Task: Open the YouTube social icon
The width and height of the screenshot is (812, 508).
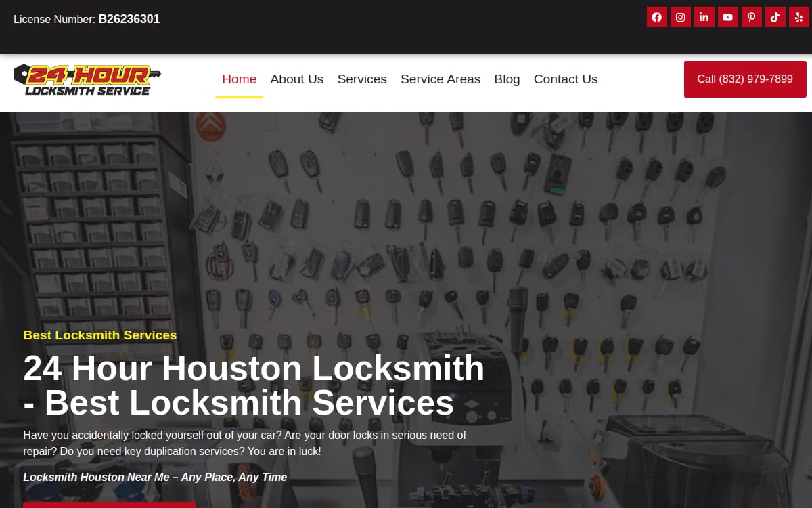Action: 728,17
